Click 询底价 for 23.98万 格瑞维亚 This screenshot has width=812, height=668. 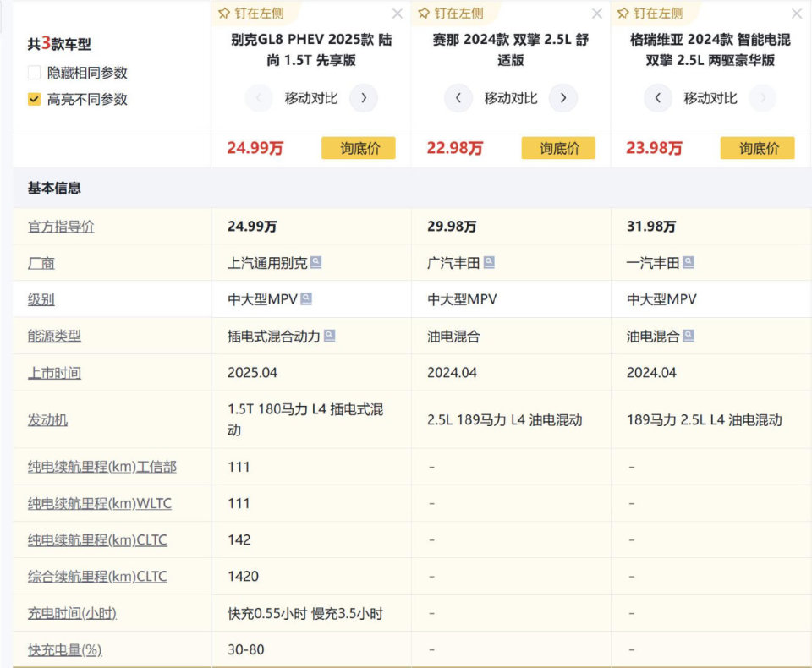[x=758, y=148]
